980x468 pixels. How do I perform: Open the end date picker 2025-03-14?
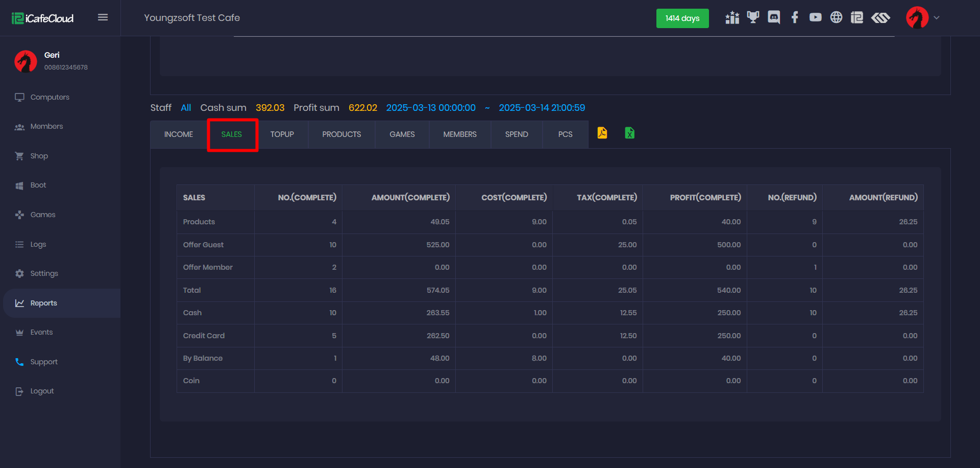pos(542,107)
